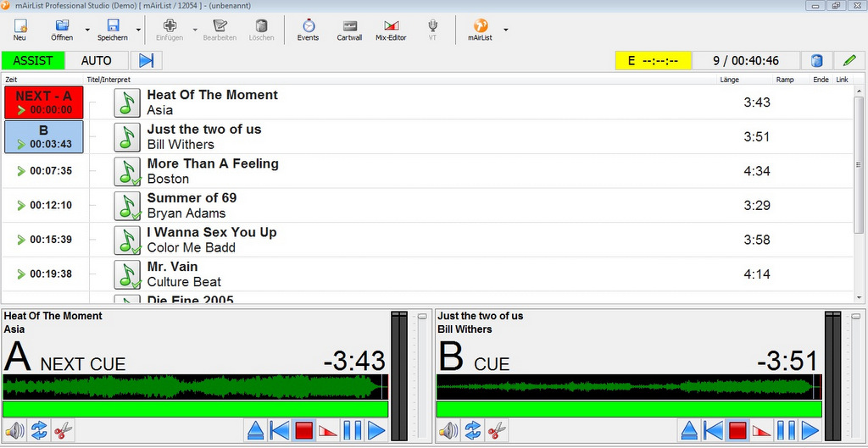The image size is (868, 448).
Task: Select the I Wanna Sex You Up row
Action: click(x=427, y=240)
